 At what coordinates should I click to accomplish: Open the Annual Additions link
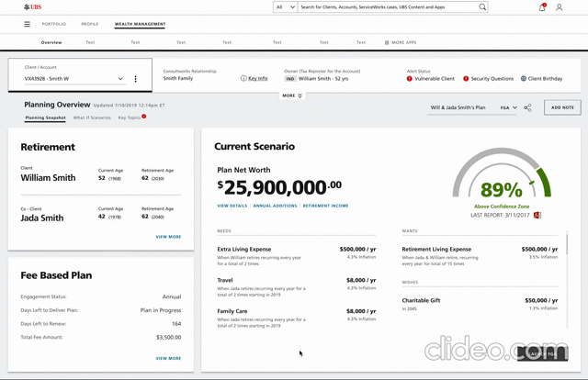coord(275,206)
